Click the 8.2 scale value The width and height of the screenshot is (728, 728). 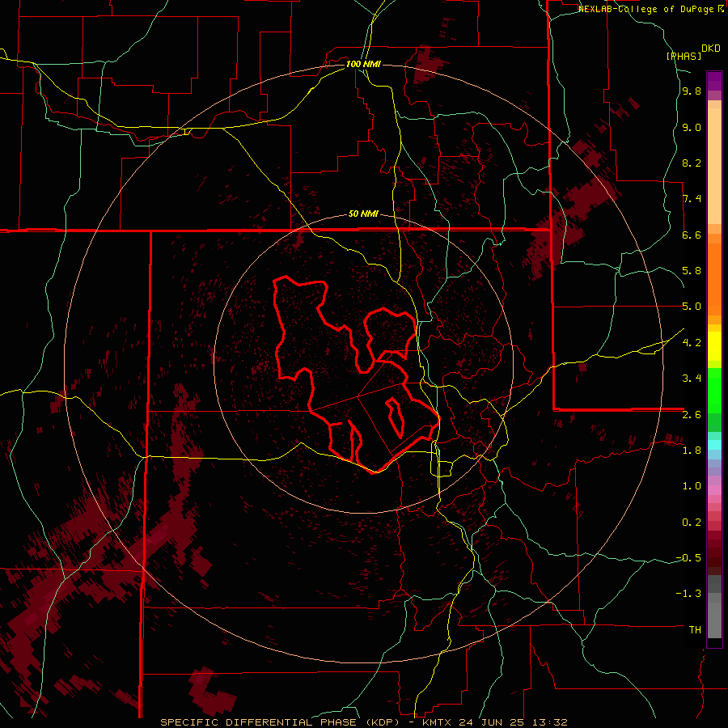[692, 163]
